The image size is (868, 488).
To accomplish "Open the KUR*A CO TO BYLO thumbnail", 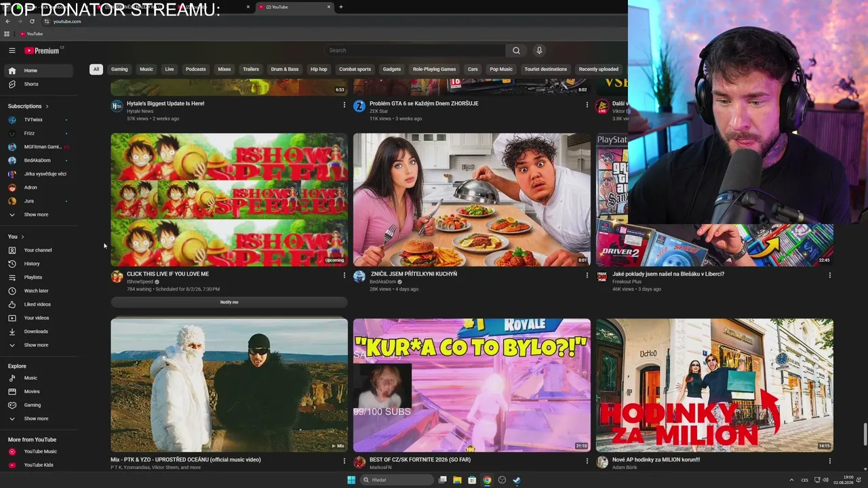I will 472,385.
